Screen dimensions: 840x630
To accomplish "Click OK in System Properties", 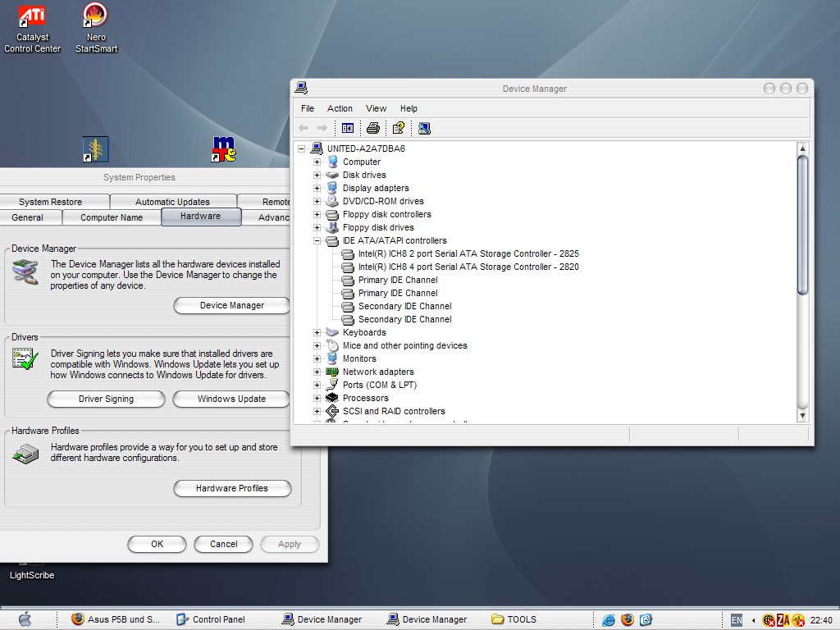I will click(x=157, y=545).
